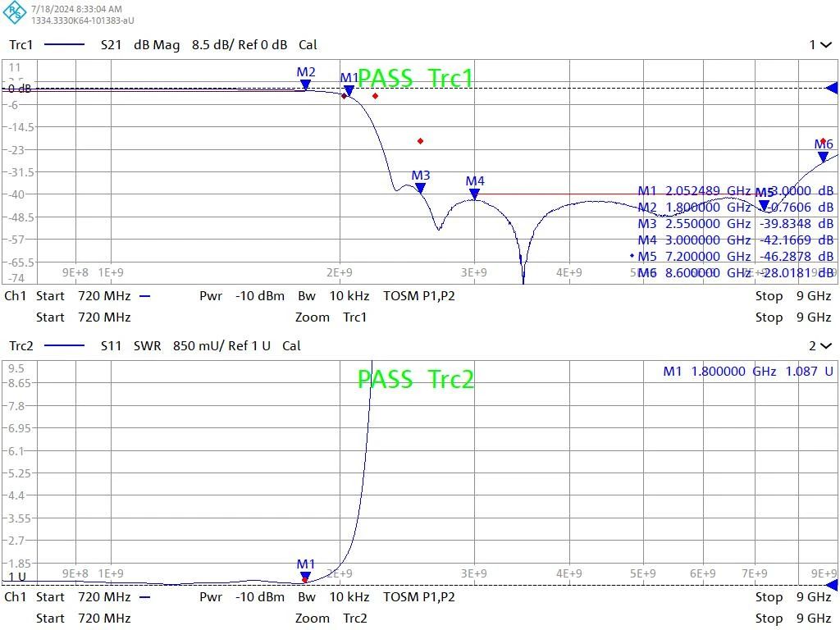Expand the diagram 1 dropdown chevron
Screen dimensions: 840x630
click(821, 45)
